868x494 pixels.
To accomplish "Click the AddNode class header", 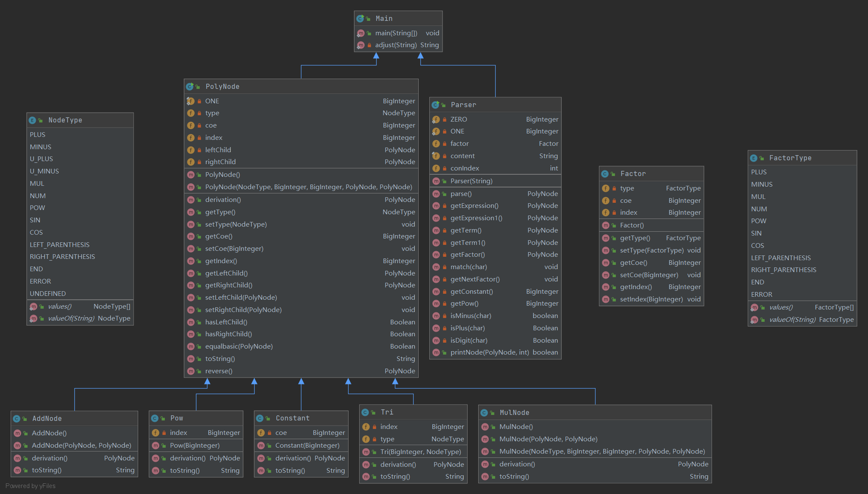I will 47,419.
